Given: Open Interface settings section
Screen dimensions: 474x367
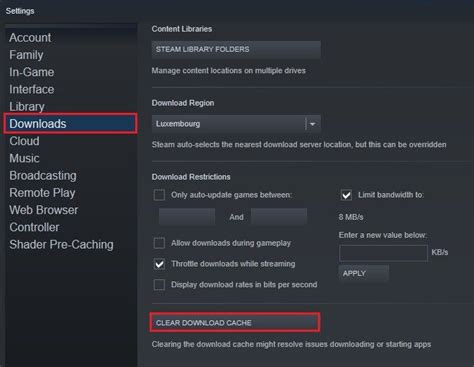Looking at the screenshot, I should point(32,89).
